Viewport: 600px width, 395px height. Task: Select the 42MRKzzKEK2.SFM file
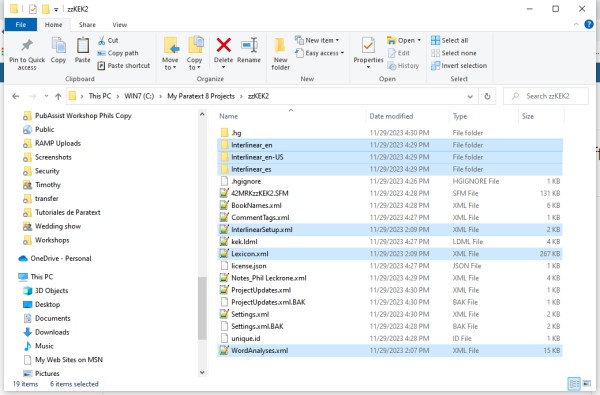tap(390, 193)
